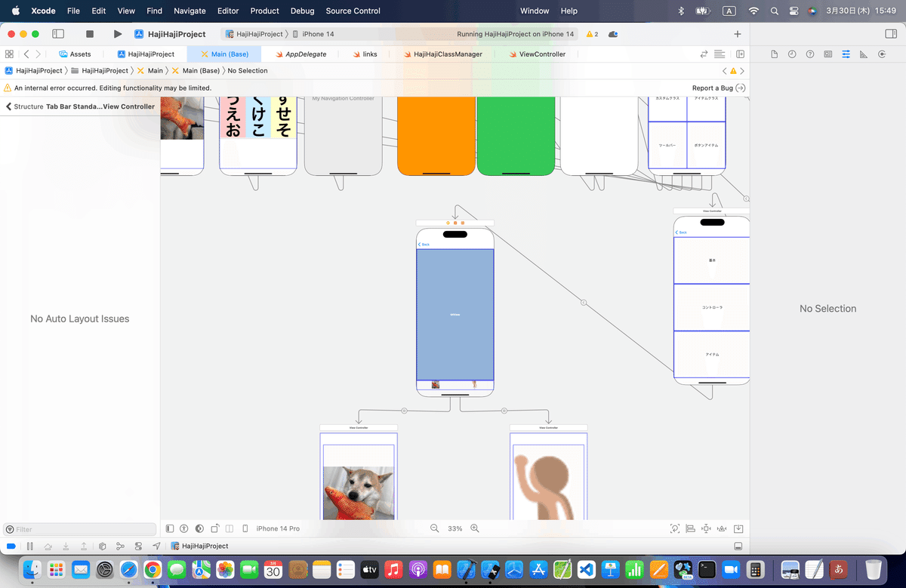Open the Product menu

point(264,11)
